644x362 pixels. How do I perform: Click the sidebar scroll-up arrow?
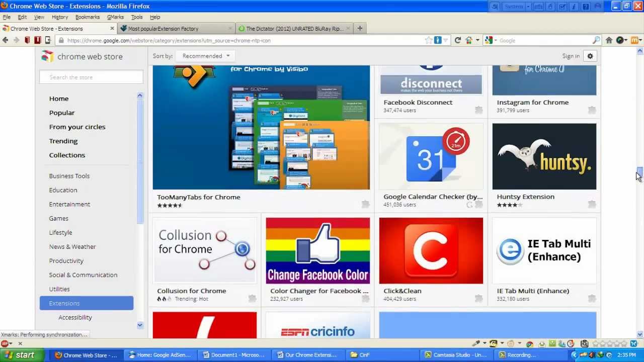[x=140, y=96]
